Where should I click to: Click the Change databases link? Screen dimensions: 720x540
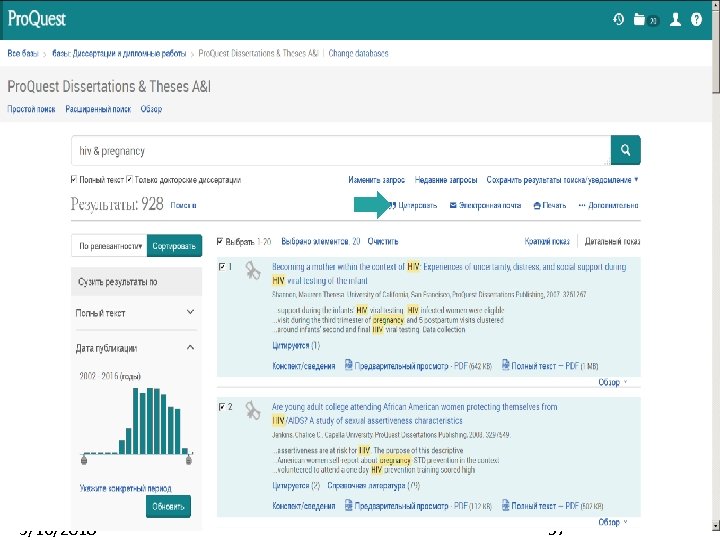click(x=358, y=53)
